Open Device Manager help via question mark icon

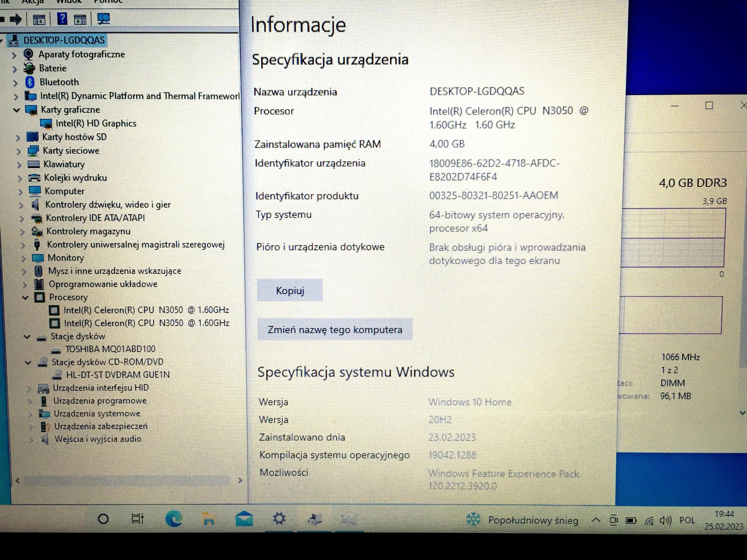tap(62, 19)
